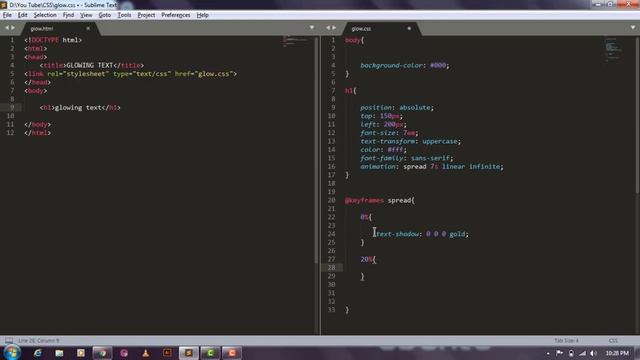640x360 pixels.
Task: Open the Tools menu
Action: [x=124, y=15]
